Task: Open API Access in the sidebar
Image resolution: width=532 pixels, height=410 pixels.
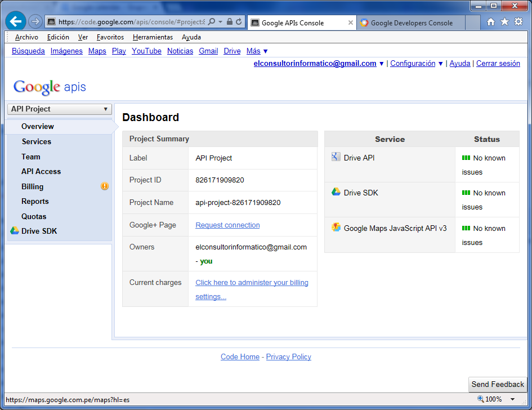Action: point(41,171)
